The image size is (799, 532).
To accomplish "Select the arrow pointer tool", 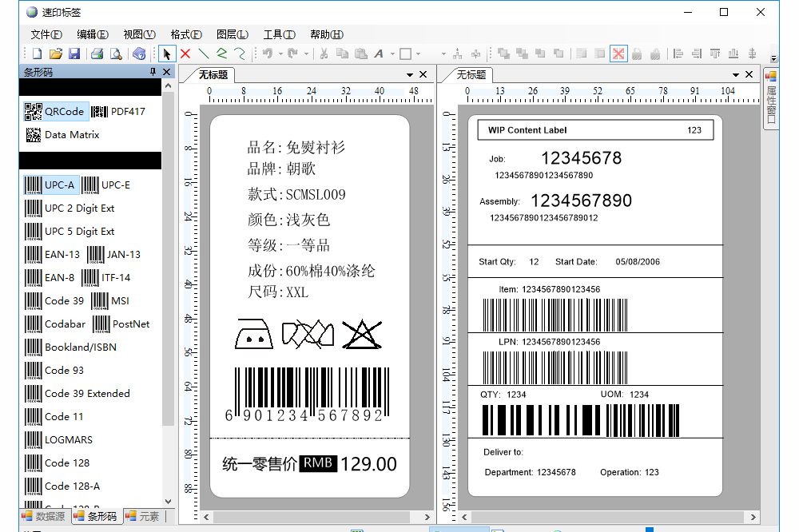I will coord(167,54).
